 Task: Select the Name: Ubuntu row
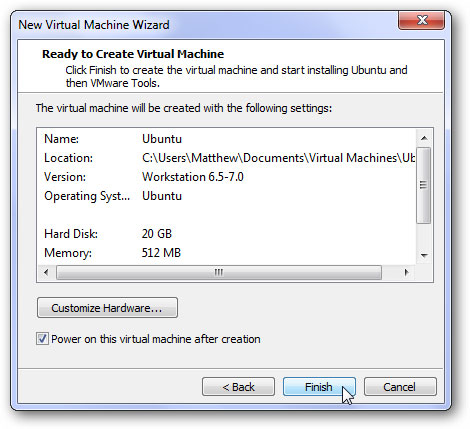[x=227, y=139]
